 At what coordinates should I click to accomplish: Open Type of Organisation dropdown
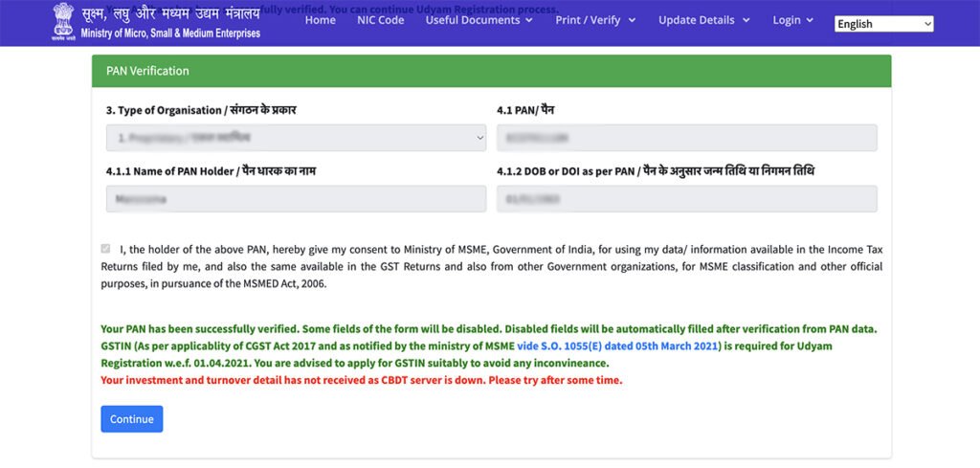(x=296, y=138)
